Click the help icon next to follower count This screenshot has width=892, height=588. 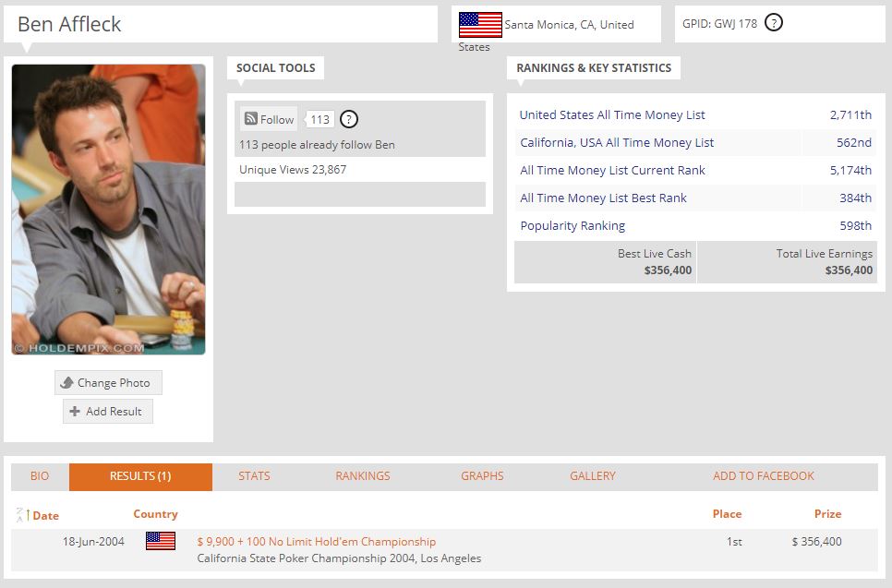[x=349, y=119]
